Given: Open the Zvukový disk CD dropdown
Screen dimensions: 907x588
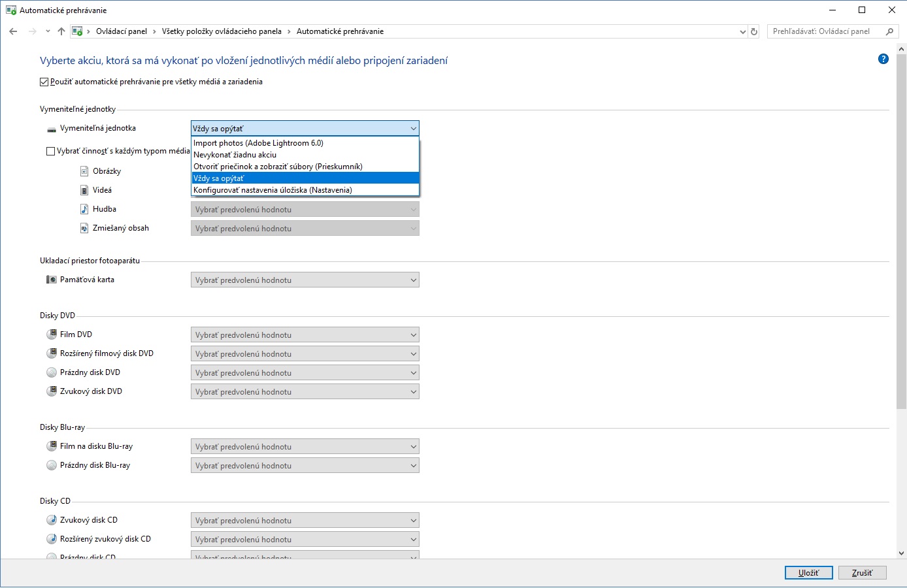Looking at the screenshot, I should 305,521.
